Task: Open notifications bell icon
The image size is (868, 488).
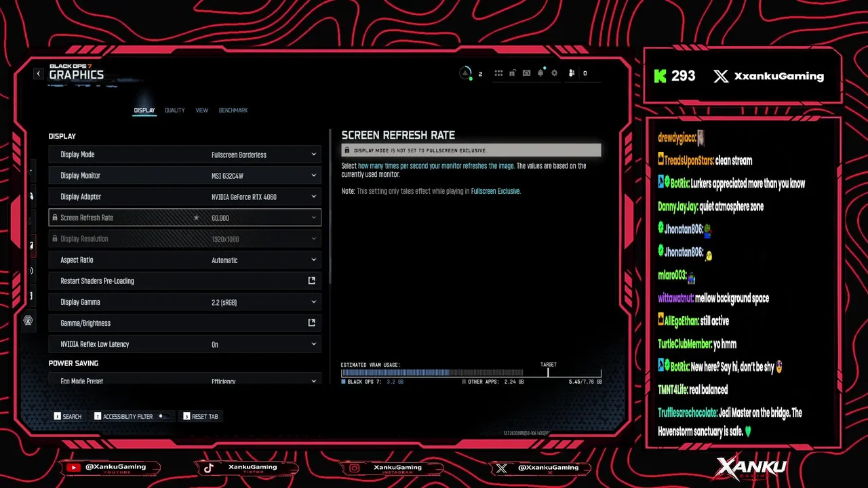Action: pyautogui.click(x=540, y=73)
